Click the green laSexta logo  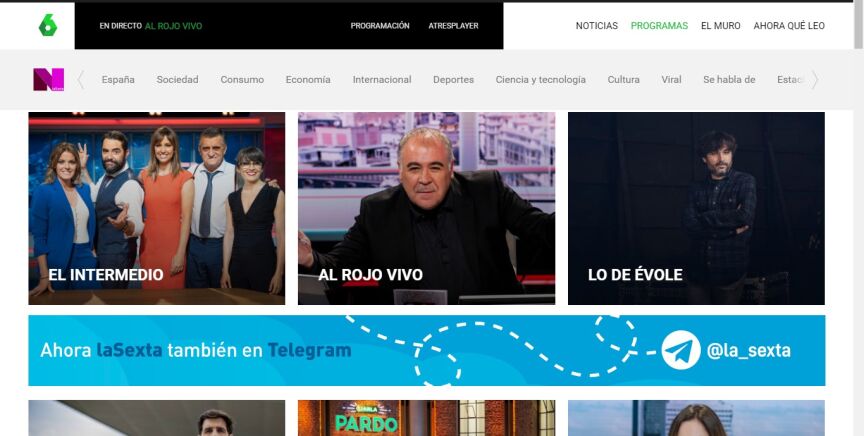tap(47, 26)
